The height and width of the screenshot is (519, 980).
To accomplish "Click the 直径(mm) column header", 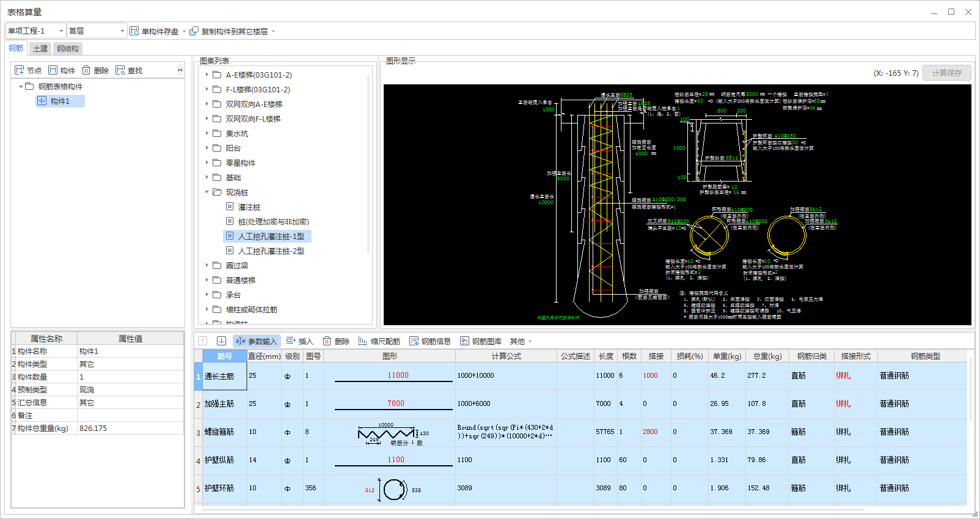I will tap(265, 356).
